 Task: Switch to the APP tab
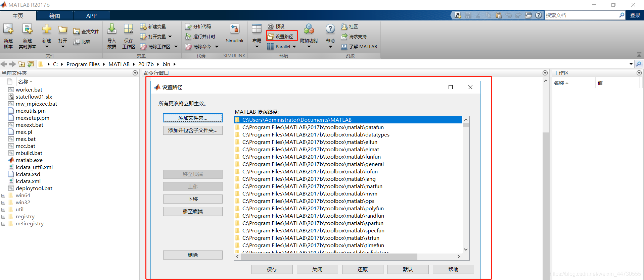click(91, 16)
